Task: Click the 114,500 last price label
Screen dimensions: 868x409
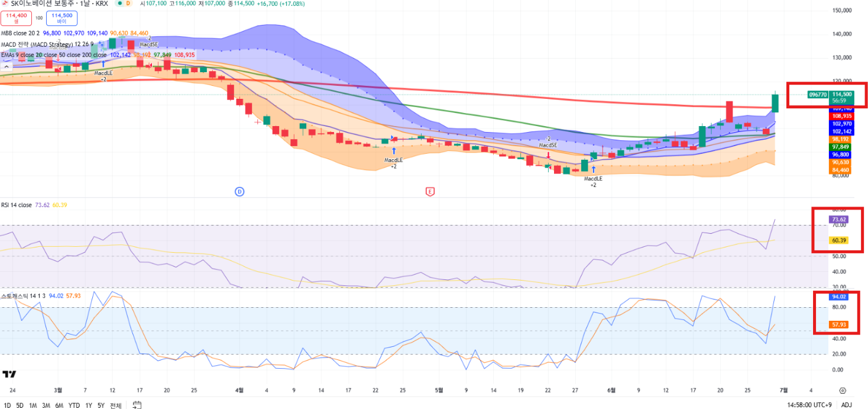Action: coord(841,94)
